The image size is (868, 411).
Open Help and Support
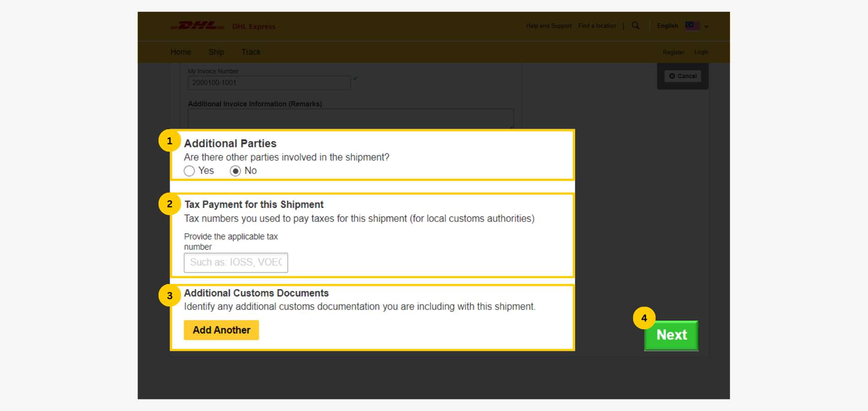(549, 26)
